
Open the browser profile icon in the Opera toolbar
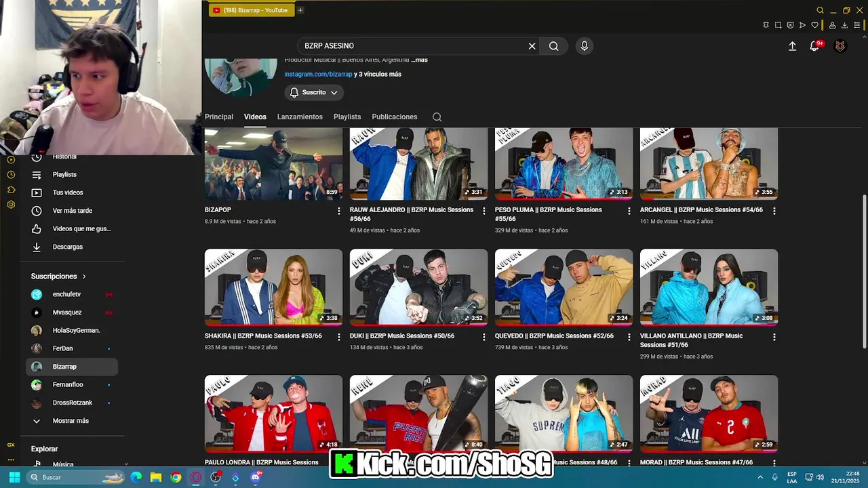(832, 25)
